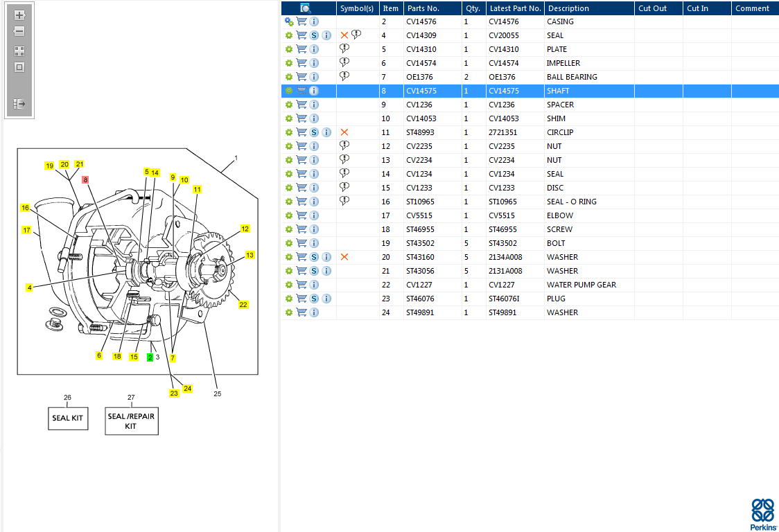779x532 pixels.
Task: Select the SPACER row in parts list
Action: pyautogui.click(x=560, y=105)
